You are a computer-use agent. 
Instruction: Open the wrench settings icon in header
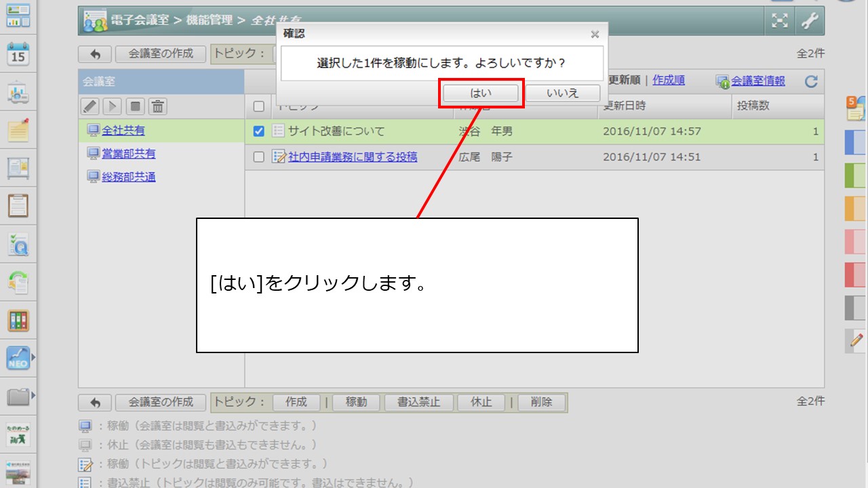(x=810, y=21)
